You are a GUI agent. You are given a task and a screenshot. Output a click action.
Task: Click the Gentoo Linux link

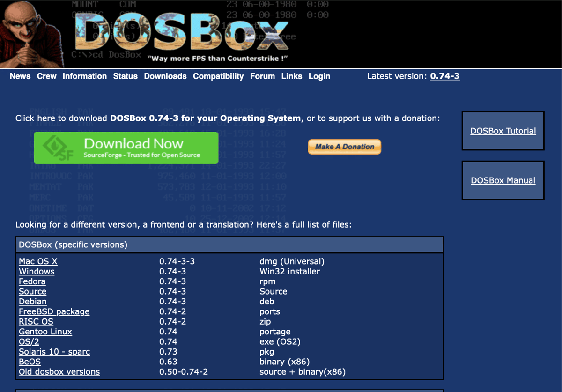[45, 332]
